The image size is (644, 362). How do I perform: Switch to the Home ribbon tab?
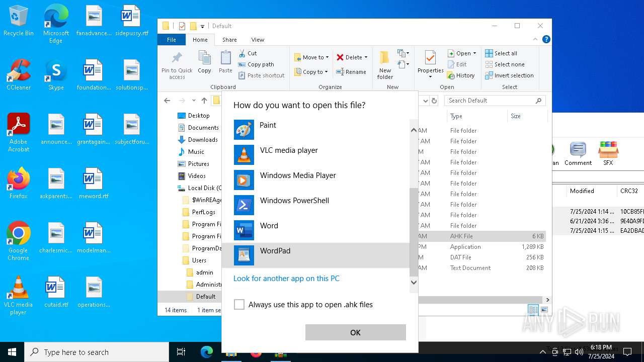(200, 40)
